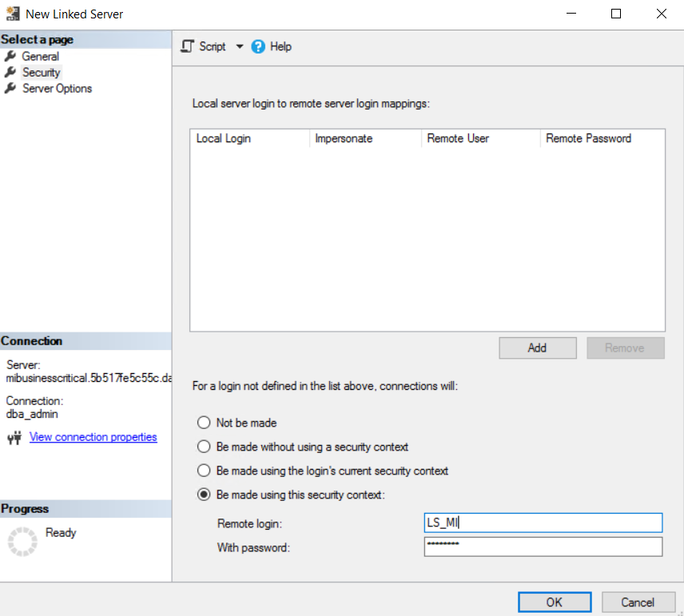Select 'Be made using this security context'
This screenshot has width=684, height=616.
[x=204, y=495]
